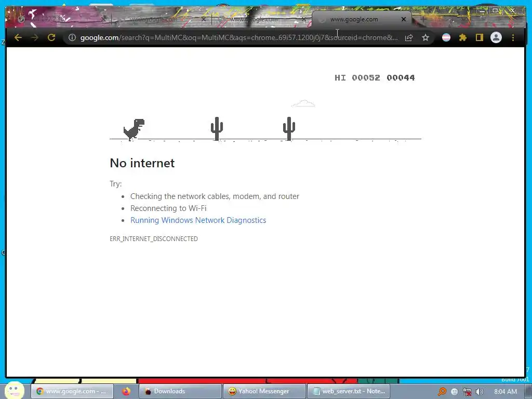Open the striped flag extension icon
Screen dimensions: 532x399
446,37
